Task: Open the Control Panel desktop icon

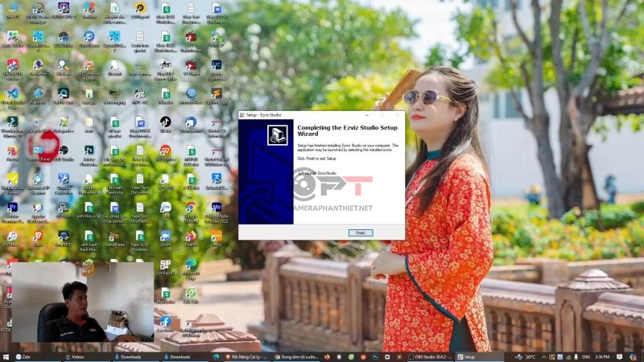Action: point(38,154)
